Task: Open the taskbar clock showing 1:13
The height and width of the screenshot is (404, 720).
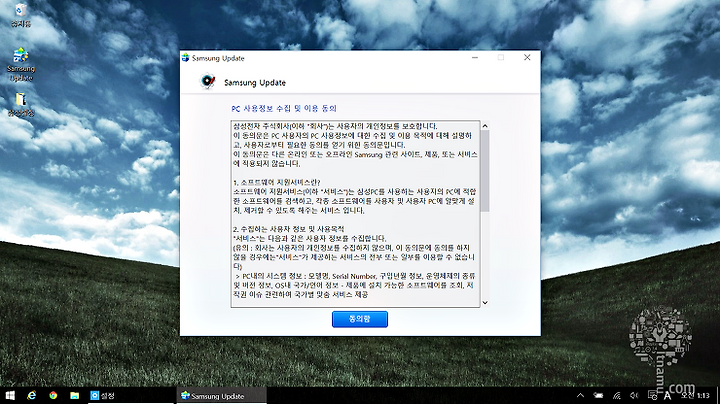Action: (695, 395)
